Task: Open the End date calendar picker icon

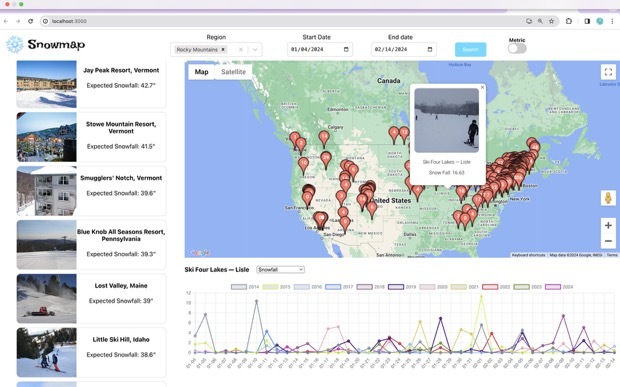Action: pyautogui.click(x=430, y=49)
